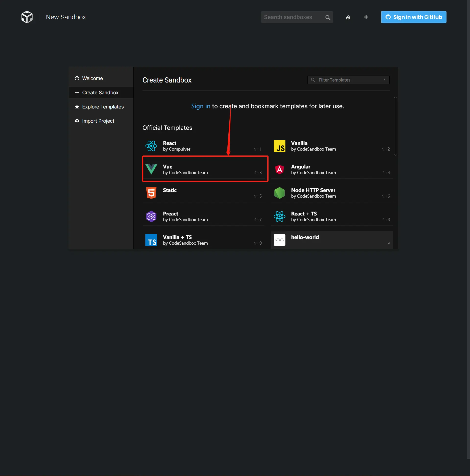Click the blue Sign in link
Image resolution: width=470 pixels, height=476 pixels.
tap(200, 106)
